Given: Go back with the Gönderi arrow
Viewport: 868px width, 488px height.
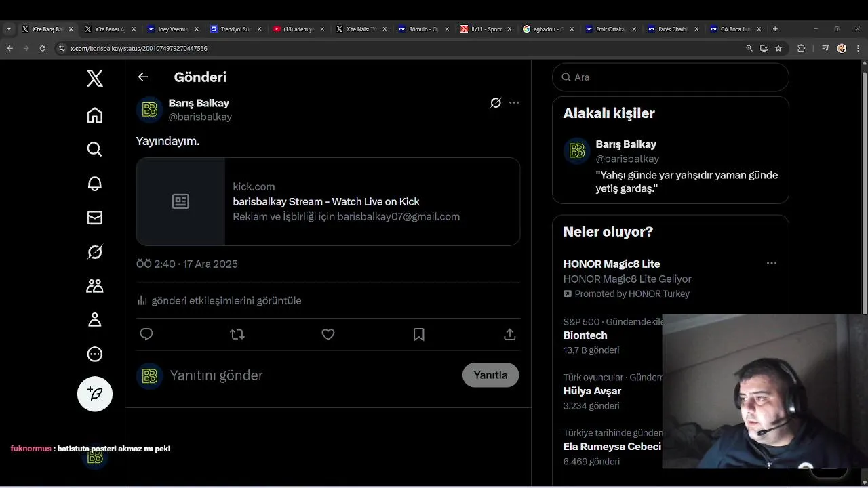Looking at the screenshot, I should (143, 77).
